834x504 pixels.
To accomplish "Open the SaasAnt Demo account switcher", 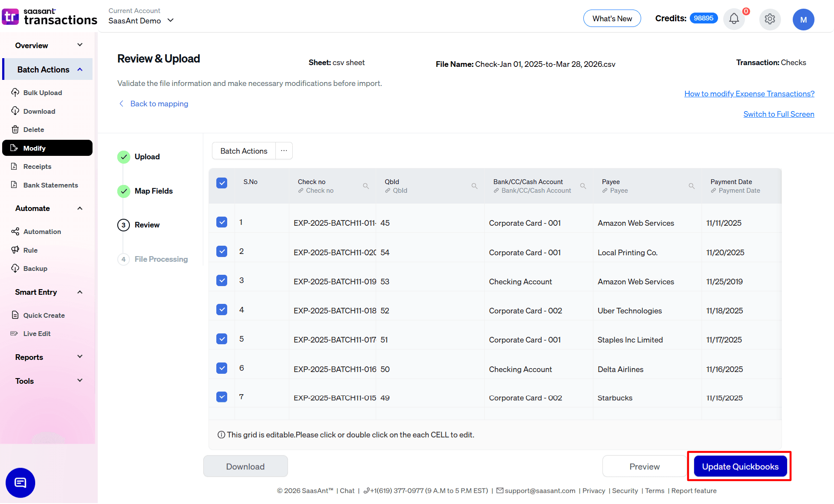I will tap(170, 20).
